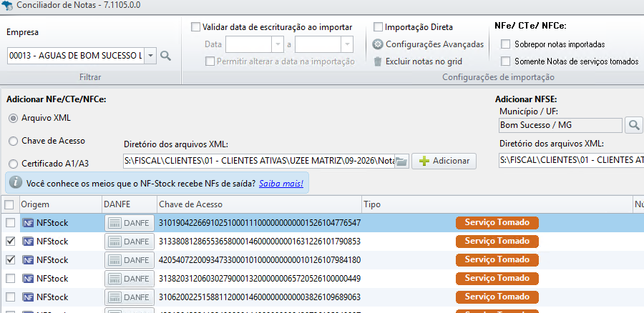Open DANFE for key ending 0000449
The image size is (644, 313).
130,279
